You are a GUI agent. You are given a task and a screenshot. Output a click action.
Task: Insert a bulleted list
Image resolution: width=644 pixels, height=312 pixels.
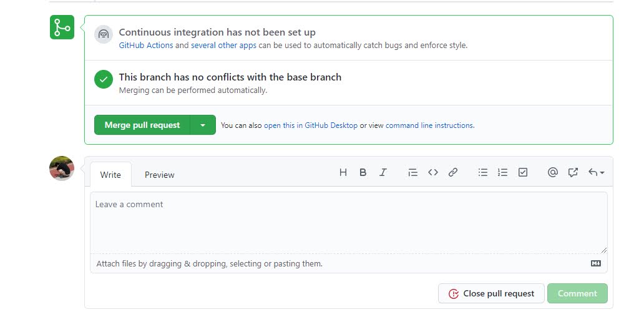pos(482,173)
